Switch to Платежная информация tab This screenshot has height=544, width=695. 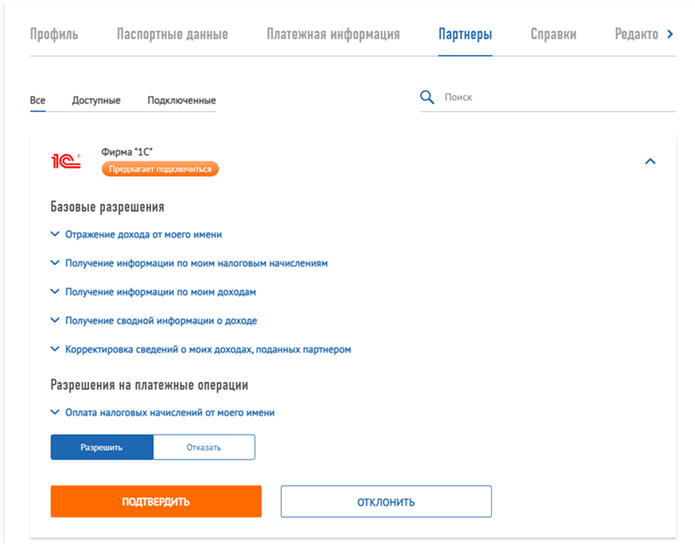[x=333, y=35]
